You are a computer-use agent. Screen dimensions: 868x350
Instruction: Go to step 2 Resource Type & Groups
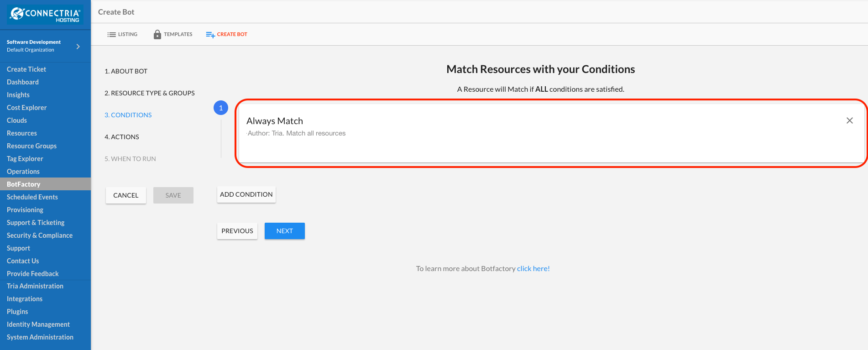150,93
